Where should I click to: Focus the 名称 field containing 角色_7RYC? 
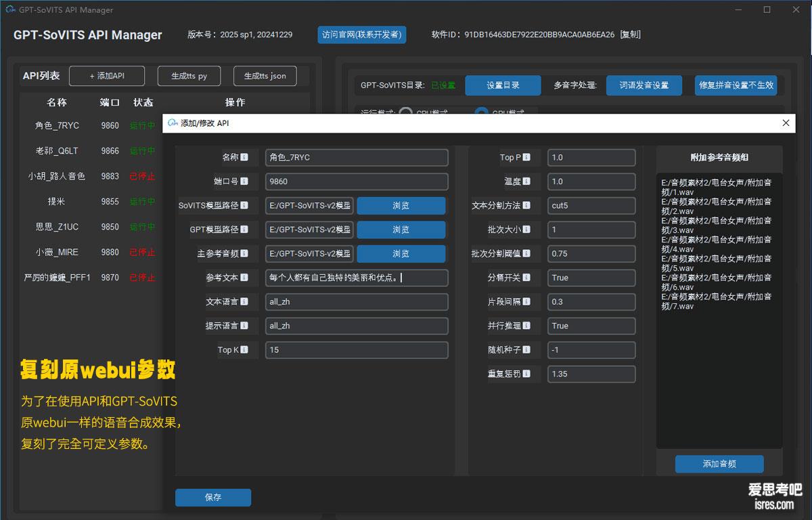point(357,158)
